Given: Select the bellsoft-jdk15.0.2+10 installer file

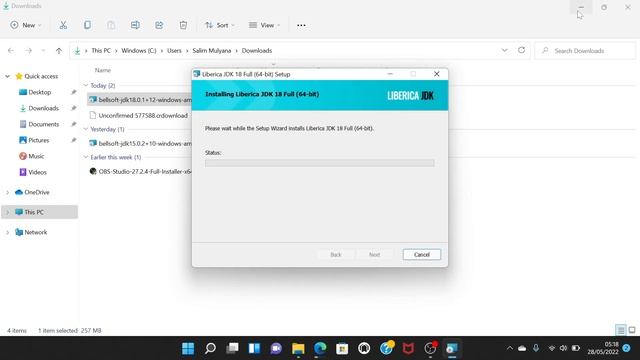Looking at the screenshot, I should point(140,144).
